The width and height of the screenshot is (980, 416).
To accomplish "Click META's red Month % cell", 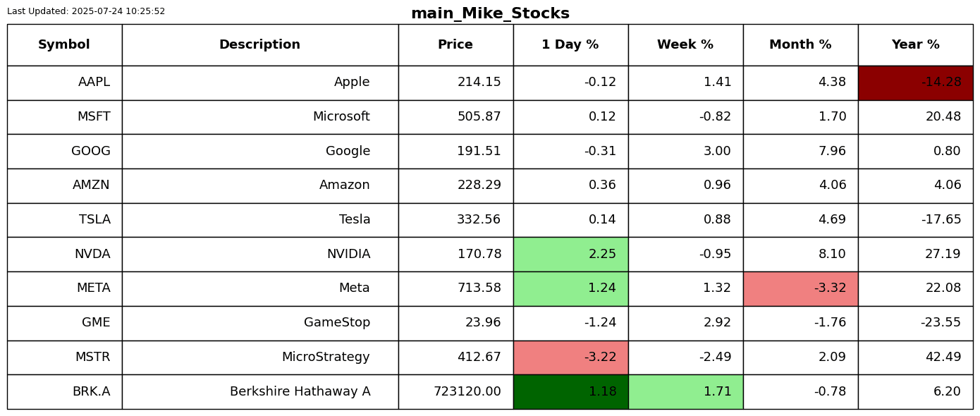I will pos(800,288).
